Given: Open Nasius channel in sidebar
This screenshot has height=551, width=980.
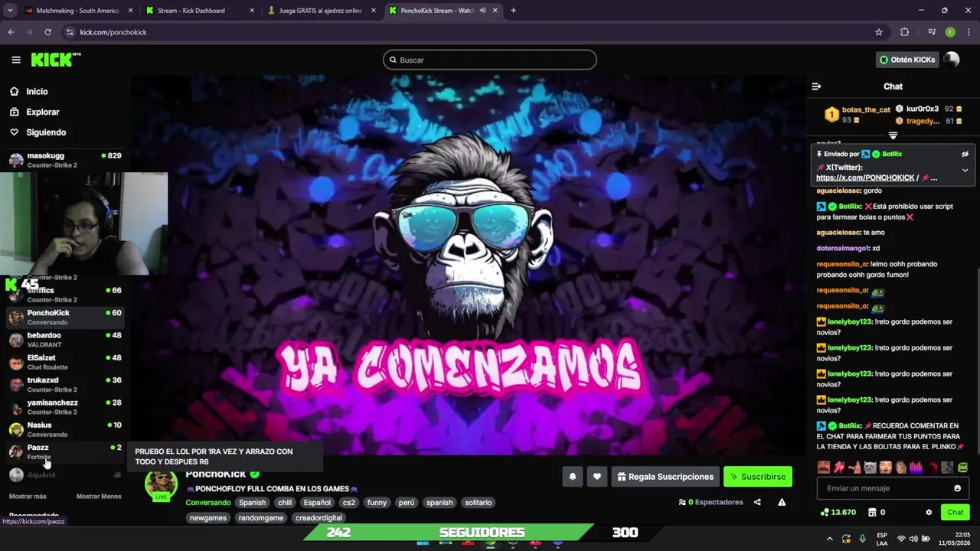Looking at the screenshot, I should tap(64, 429).
